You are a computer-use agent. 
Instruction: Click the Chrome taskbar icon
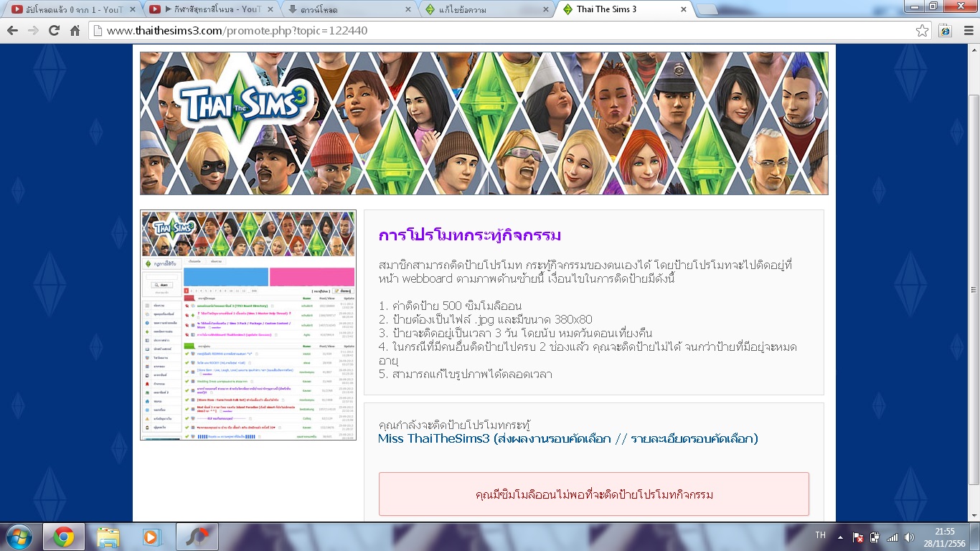pos(64,537)
